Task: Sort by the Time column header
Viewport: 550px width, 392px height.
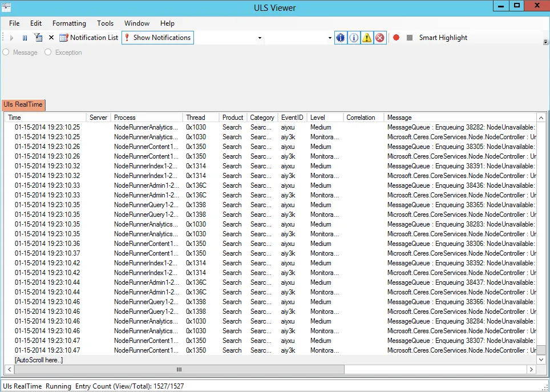Action: tap(45, 118)
